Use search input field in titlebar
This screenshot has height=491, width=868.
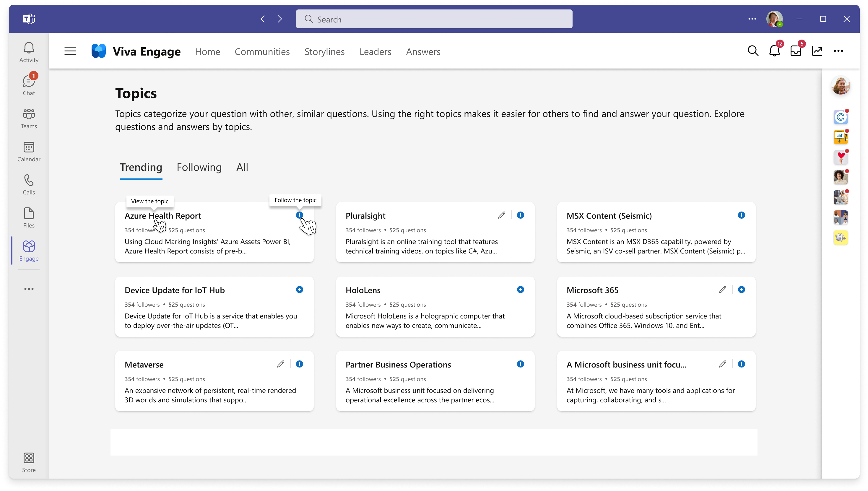(434, 19)
